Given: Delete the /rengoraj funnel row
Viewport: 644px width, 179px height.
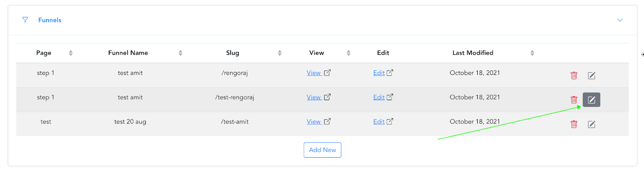Looking at the screenshot, I should [x=574, y=76].
